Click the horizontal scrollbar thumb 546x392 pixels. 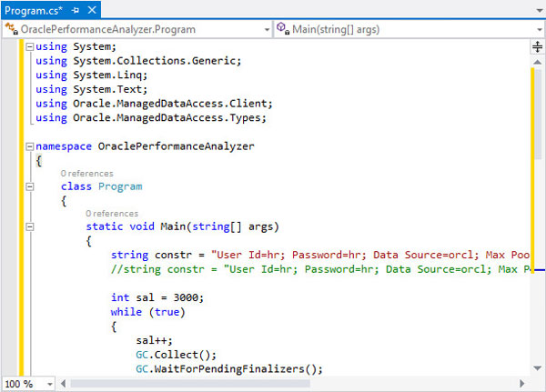[190, 384]
